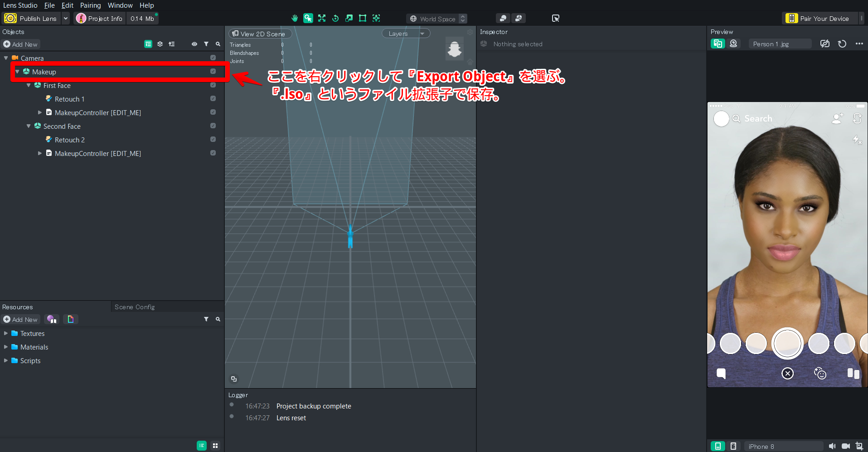This screenshot has height=452, width=868.
Task: Expand first MakeupController [EDIT_ME] under First Face
Action: tap(40, 112)
